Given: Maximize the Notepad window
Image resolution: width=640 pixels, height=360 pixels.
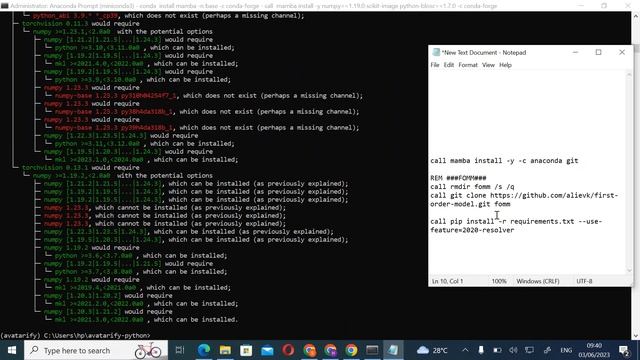Looking at the screenshot, I should [598, 52].
